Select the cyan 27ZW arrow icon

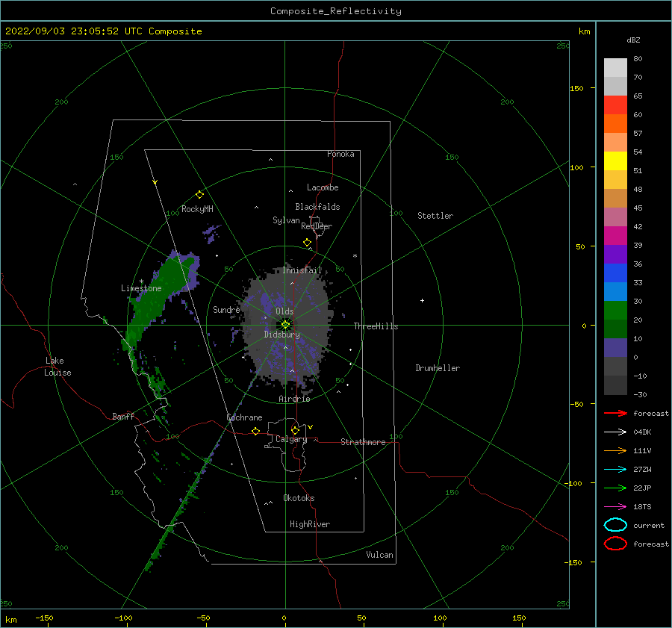point(615,469)
